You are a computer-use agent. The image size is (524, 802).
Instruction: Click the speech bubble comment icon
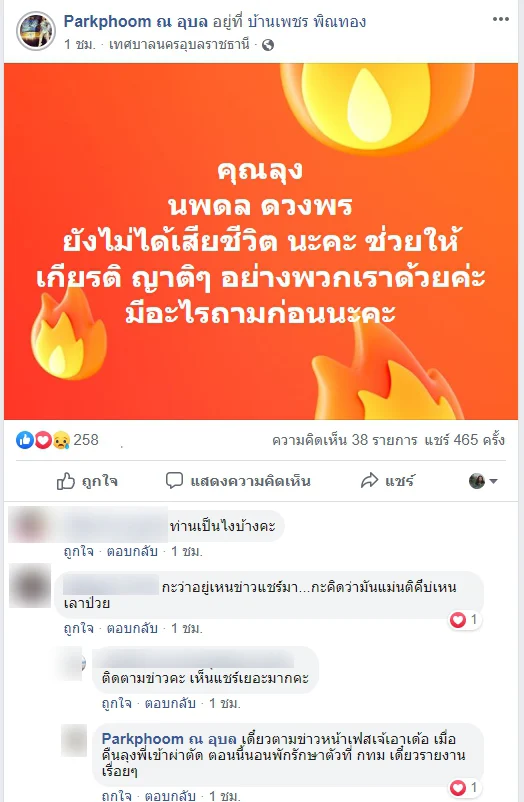(174, 480)
